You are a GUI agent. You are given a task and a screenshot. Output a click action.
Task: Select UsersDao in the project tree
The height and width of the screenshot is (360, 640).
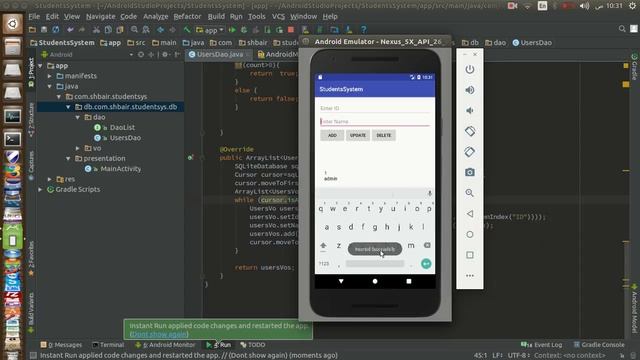[x=125, y=138]
